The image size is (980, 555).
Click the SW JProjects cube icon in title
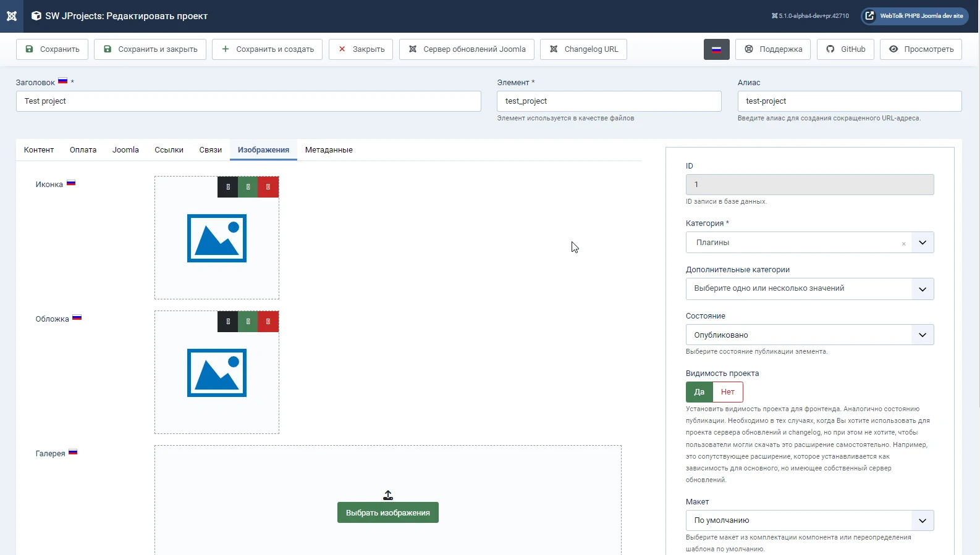tap(36, 16)
